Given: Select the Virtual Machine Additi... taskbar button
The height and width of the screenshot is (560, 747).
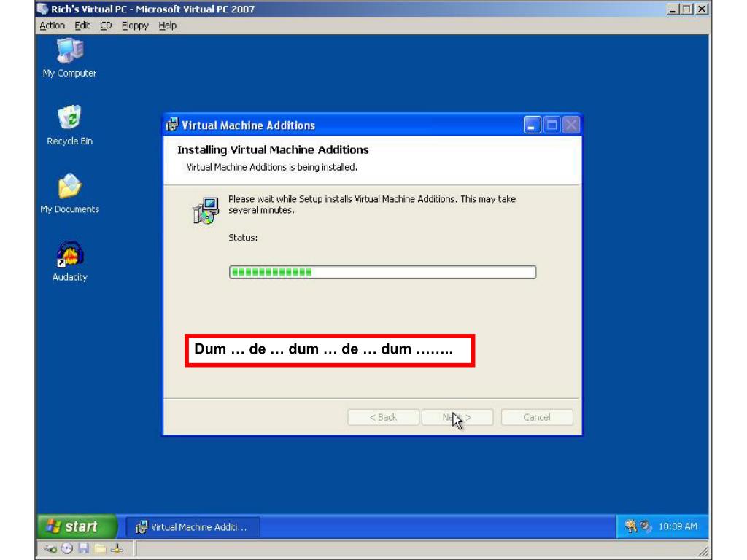Looking at the screenshot, I should click(193, 527).
